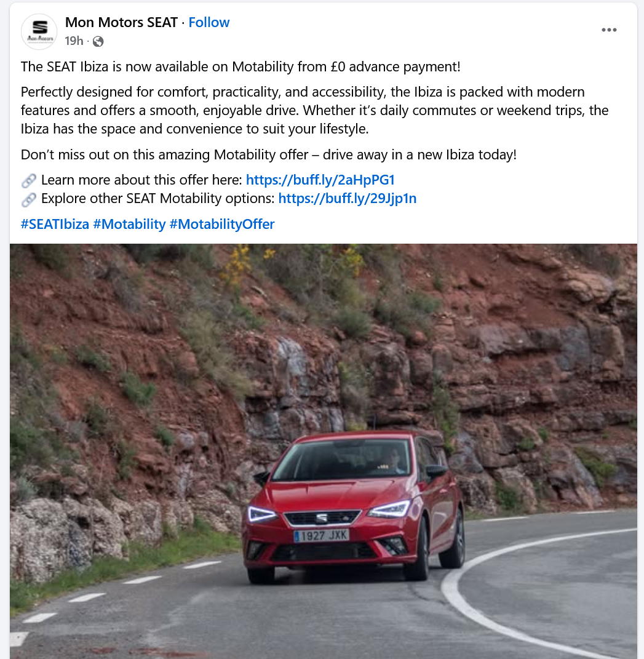Image resolution: width=644 pixels, height=659 pixels.
Task: Open the buff.ly/2aHpPG1 offer link
Action: (320, 180)
